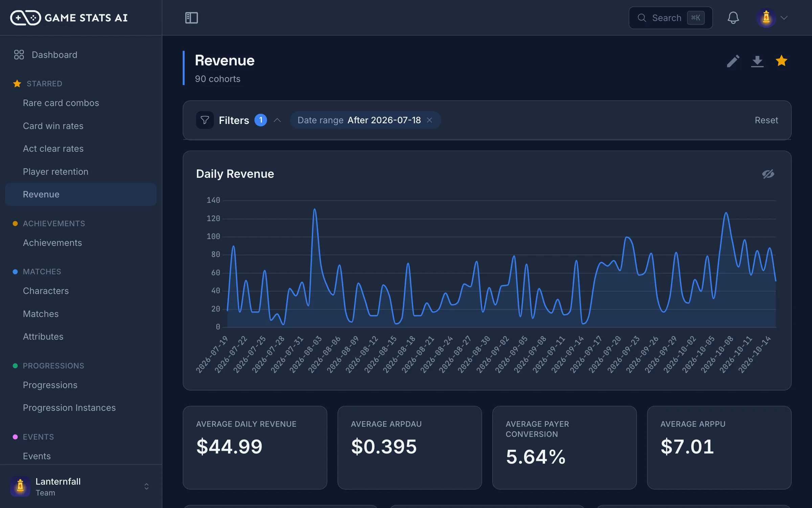This screenshot has height=508, width=812.
Task: Select the Revenue sidebar item
Action: [81, 194]
